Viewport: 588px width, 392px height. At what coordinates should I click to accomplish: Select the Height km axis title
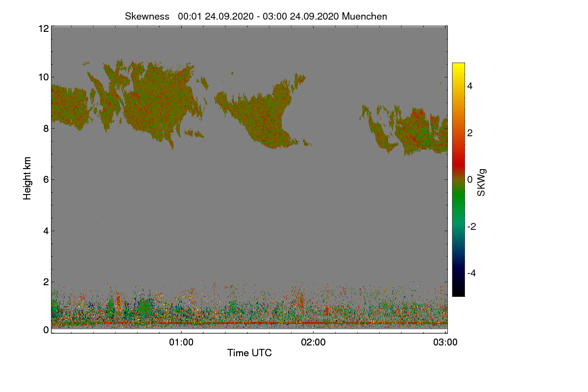[x=27, y=178]
